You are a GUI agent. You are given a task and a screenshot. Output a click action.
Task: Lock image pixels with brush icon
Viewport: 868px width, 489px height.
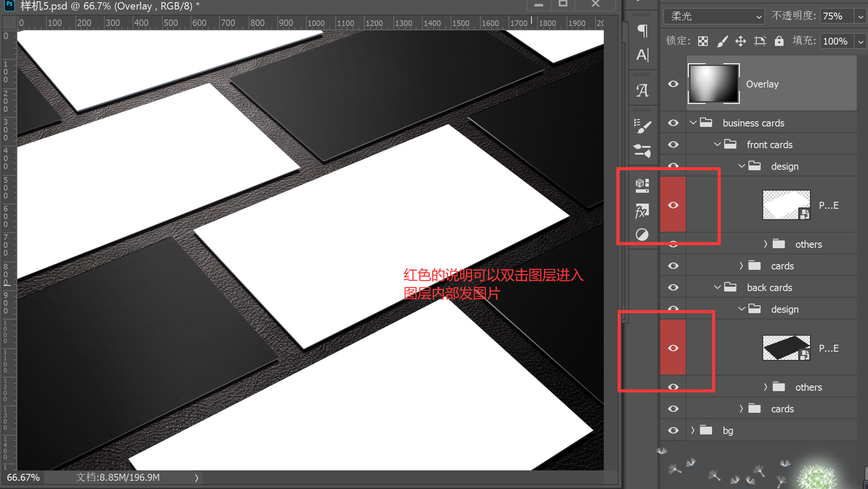pyautogui.click(x=722, y=41)
